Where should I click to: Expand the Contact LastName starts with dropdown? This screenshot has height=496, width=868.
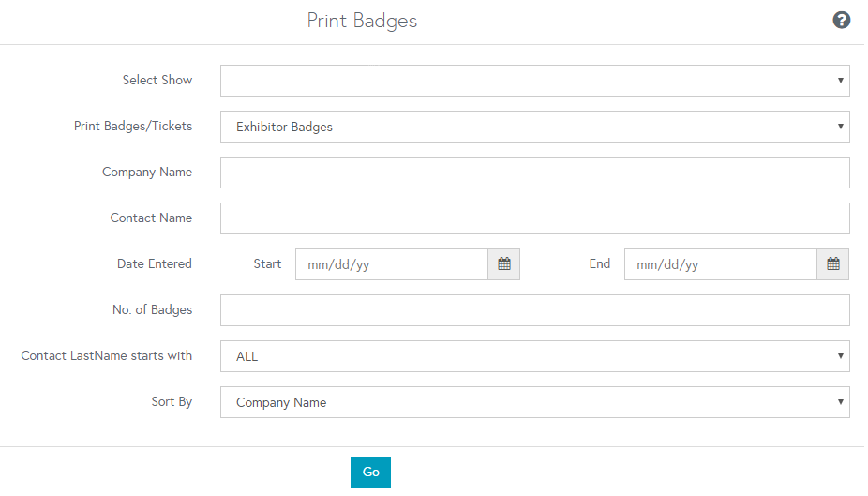pyautogui.click(x=534, y=356)
